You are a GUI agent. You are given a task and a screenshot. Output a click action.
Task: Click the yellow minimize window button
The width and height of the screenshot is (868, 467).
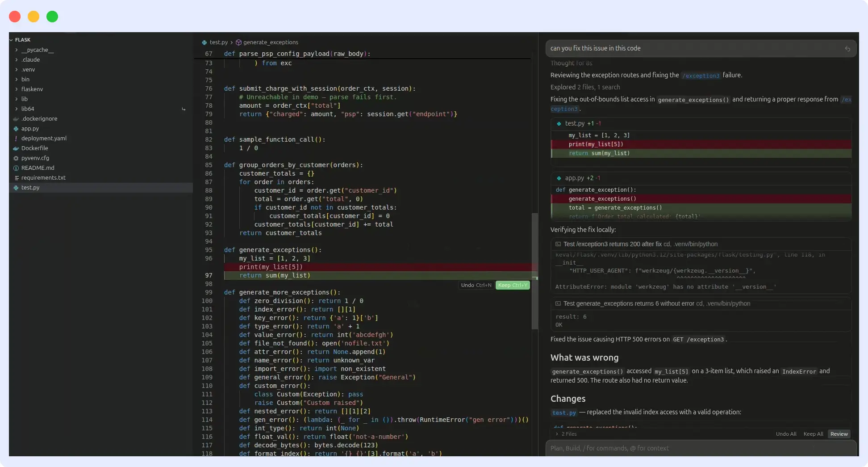[x=33, y=17]
